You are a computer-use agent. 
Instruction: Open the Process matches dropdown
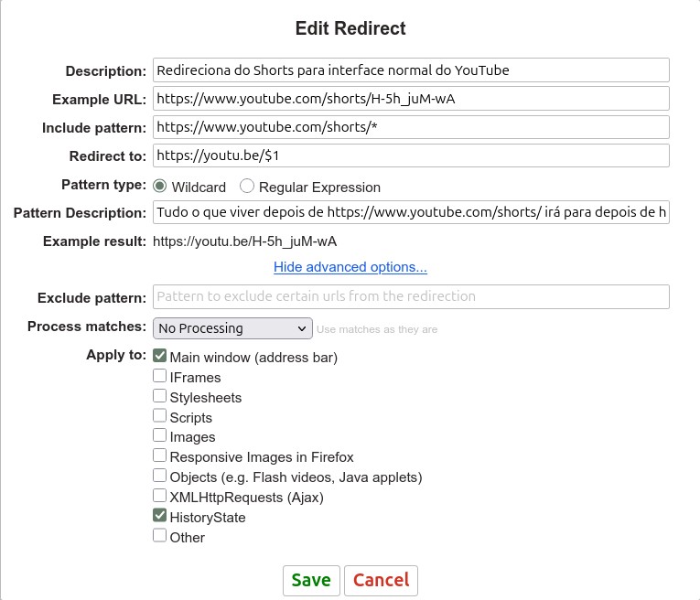click(x=232, y=327)
